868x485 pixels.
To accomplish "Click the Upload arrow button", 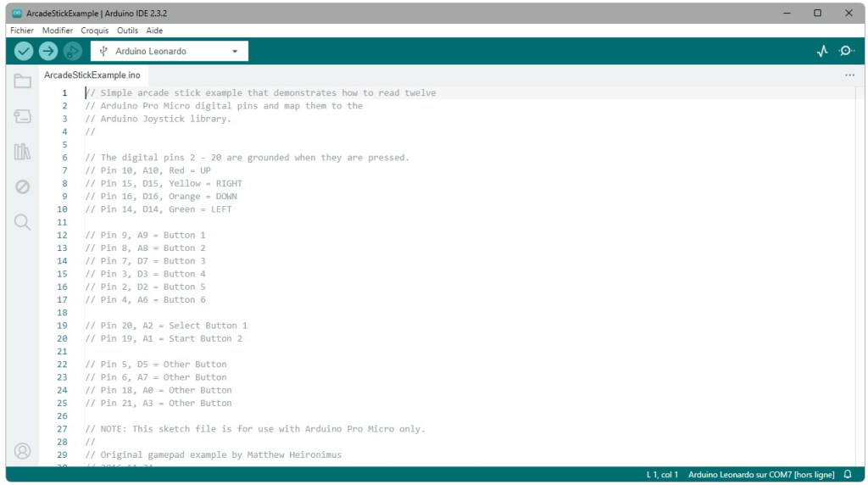I will click(48, 51).
